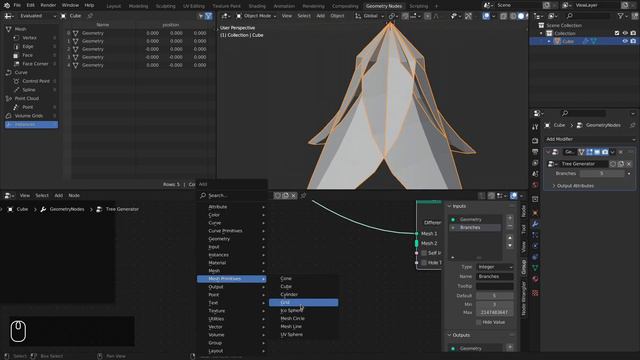Open Tool properties tab icon
The height and width of the screenshot is (360, 640).
[x=535, y=127]
